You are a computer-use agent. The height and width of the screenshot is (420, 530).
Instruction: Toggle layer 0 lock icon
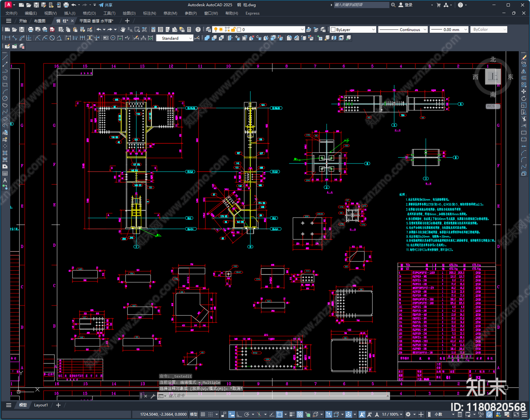click(233, 29)
